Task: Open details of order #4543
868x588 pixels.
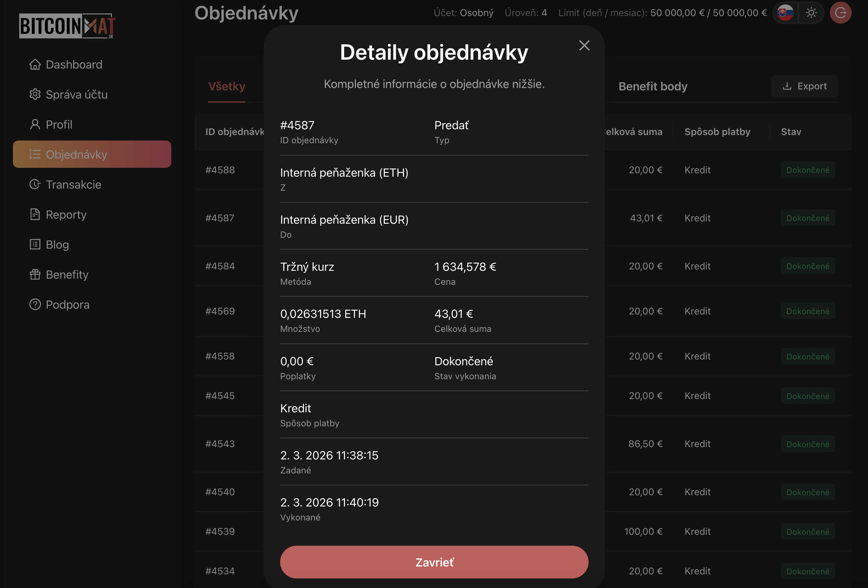Action: pos(220,443)
